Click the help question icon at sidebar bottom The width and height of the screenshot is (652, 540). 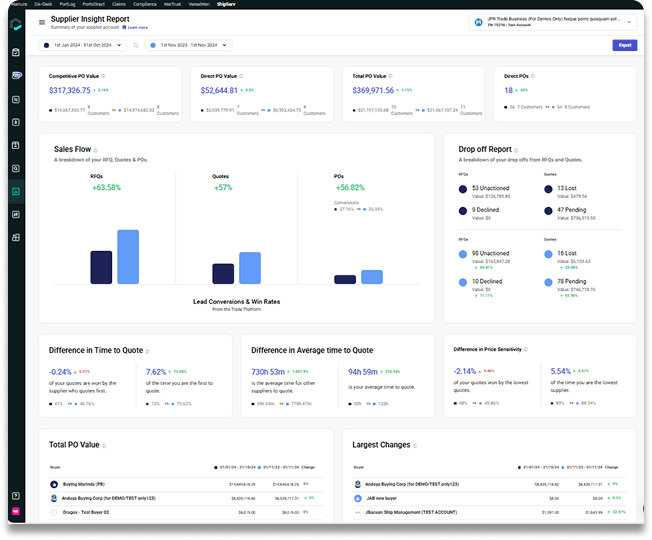click(16, 496)
